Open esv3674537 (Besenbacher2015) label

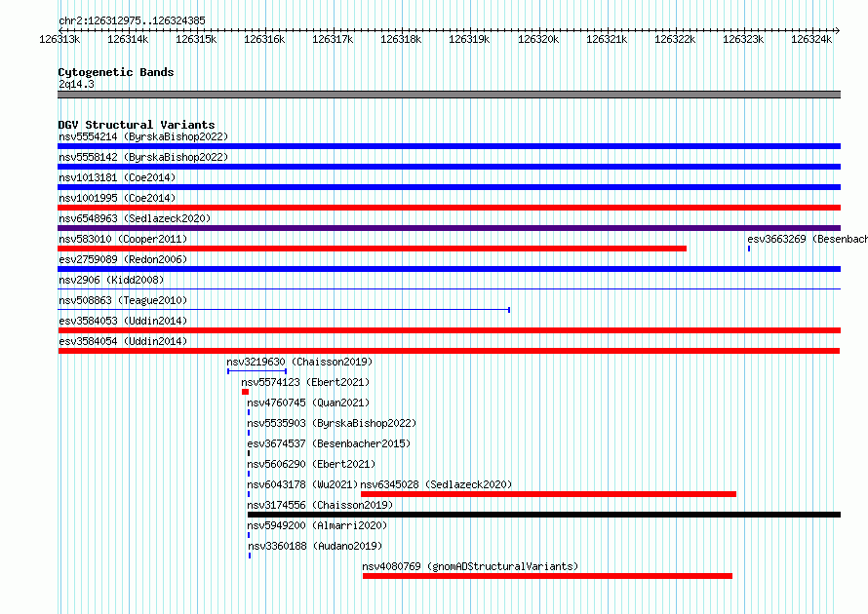point(329,443)
